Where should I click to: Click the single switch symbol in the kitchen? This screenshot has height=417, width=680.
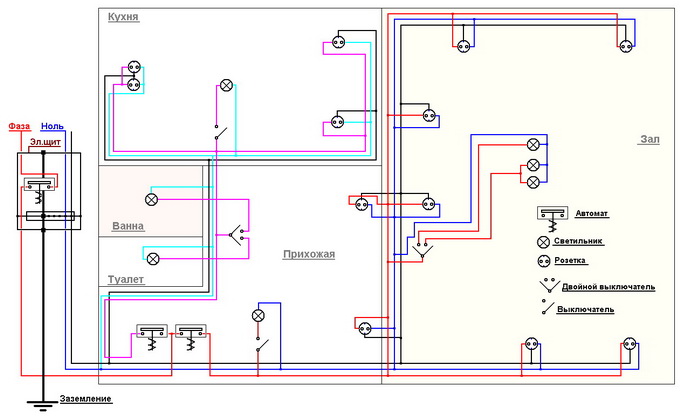coord(218,131)
